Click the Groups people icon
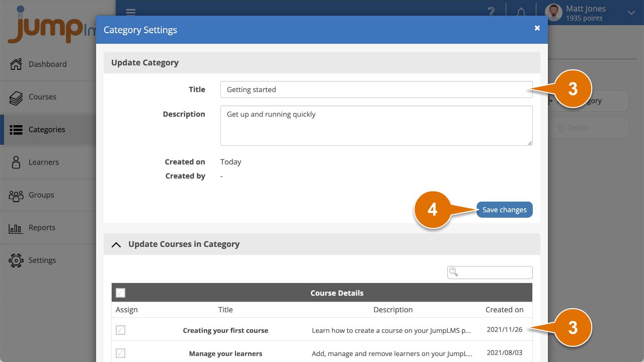The image size is (644, 362). coord(16,196)
